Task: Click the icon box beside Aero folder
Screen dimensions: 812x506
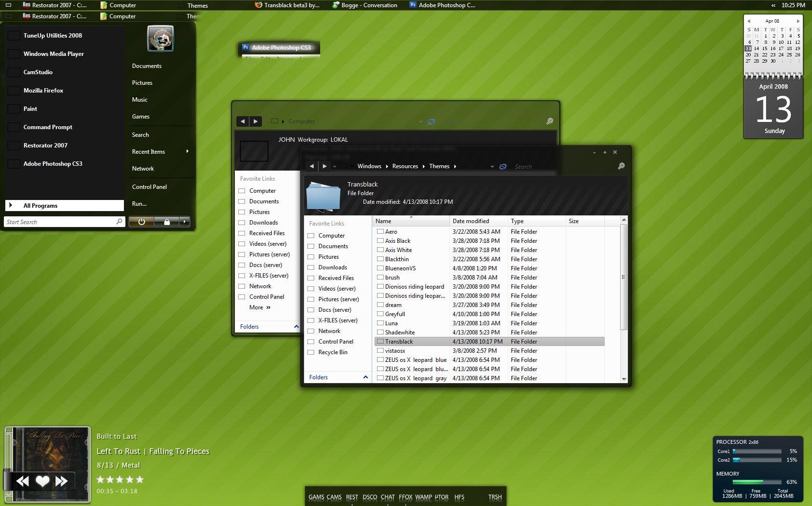Action: 380,231
